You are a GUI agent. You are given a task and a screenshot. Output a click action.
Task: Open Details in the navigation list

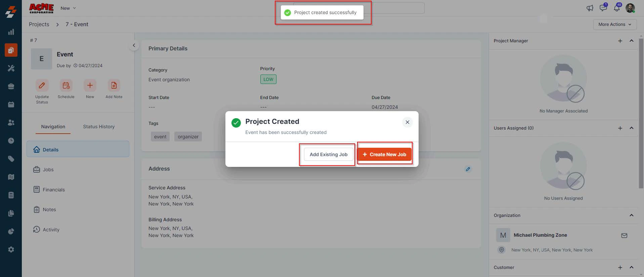[x=78, y=149]
